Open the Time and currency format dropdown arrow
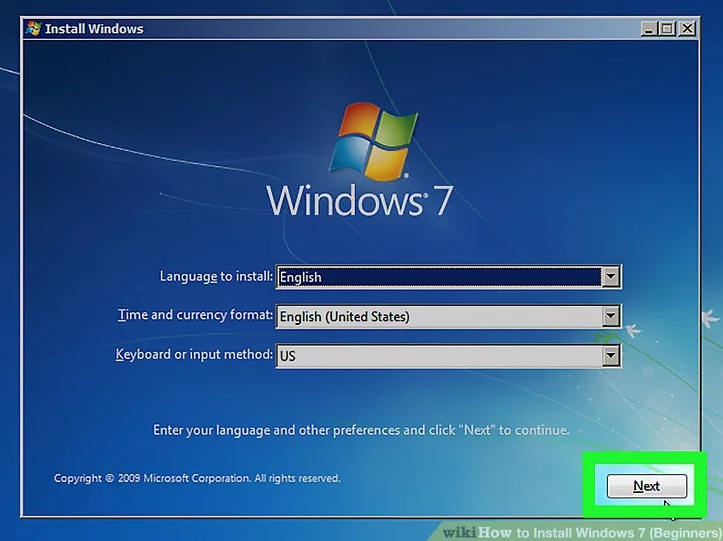 point(610,317)
